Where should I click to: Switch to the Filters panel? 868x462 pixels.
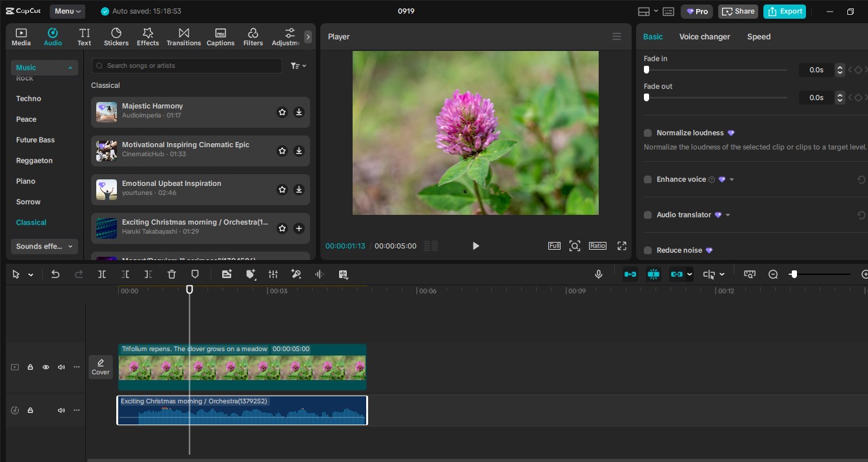[x=253, y=36]
